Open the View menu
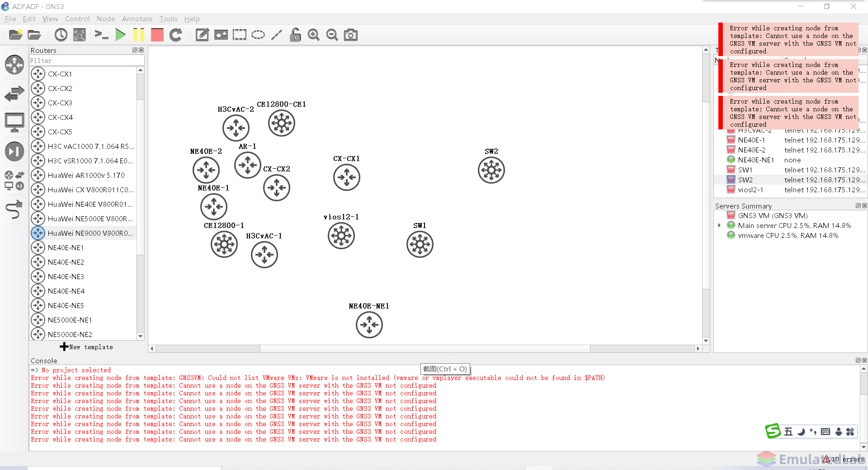 pyautogui.click(x=50, y=19)
